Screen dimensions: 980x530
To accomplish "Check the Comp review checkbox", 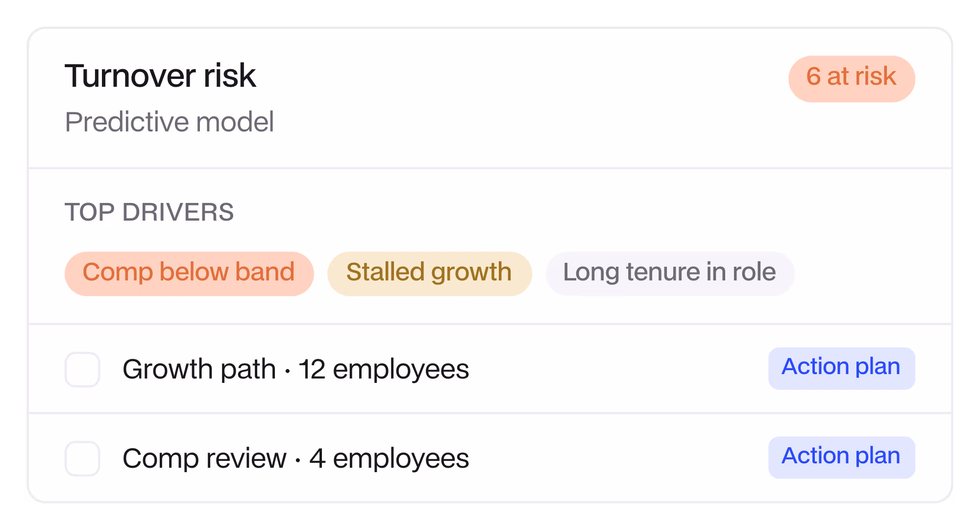I will coord(82,458).
